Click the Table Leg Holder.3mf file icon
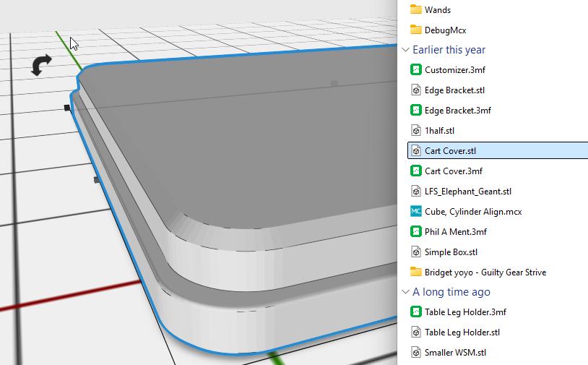 click(x=415, y=312)
